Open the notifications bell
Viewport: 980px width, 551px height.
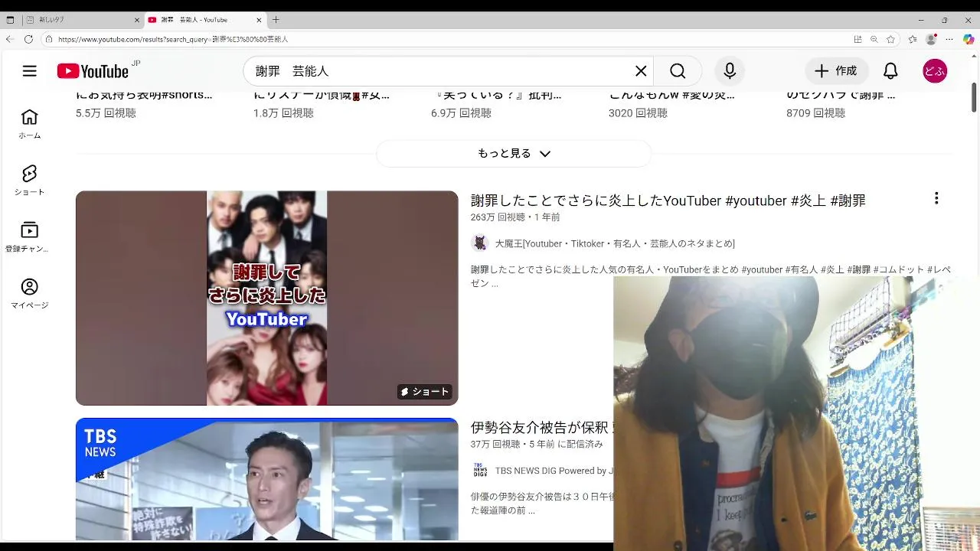click(890, 71)
